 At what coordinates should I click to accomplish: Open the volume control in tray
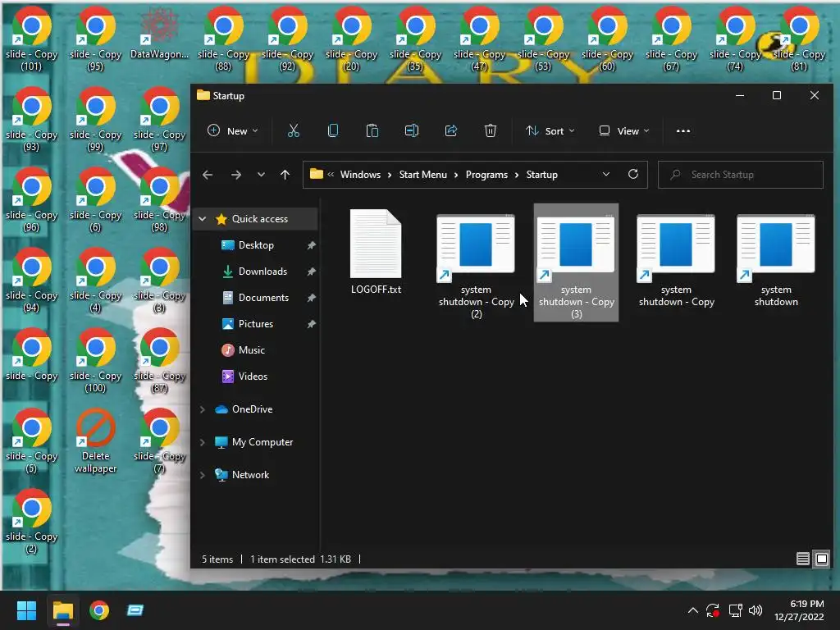tap(756, 610)
